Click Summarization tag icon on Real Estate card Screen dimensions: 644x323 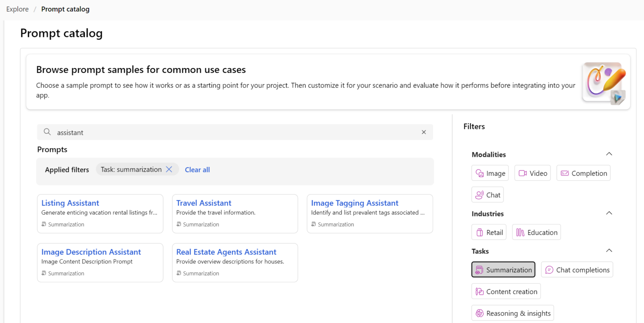tap(179, 274)
